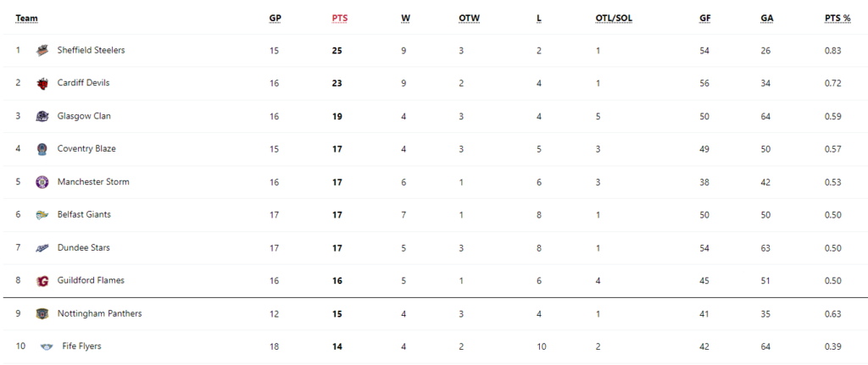Click the OTW column header
This screenshot has height=365, width=868.
tap(470, 19)
